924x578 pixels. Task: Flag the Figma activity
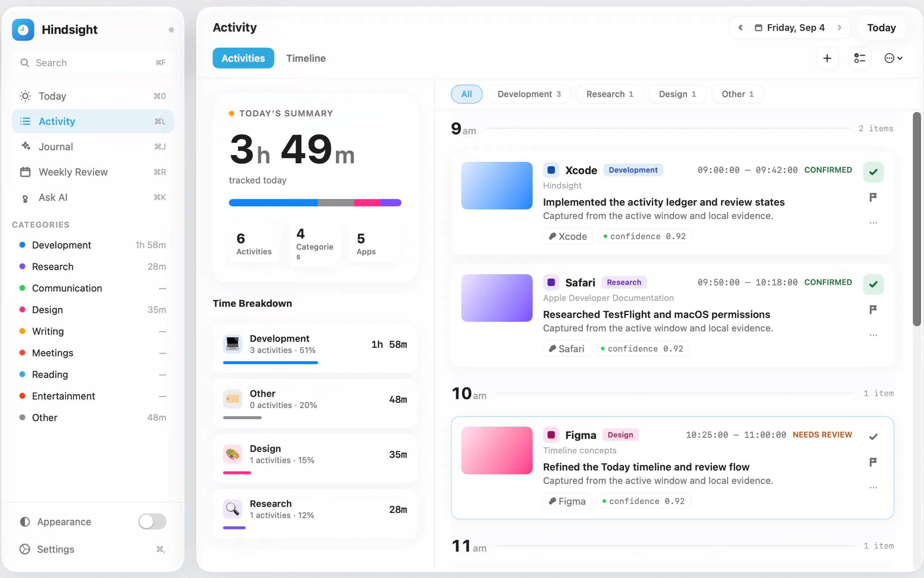point(873,462)
